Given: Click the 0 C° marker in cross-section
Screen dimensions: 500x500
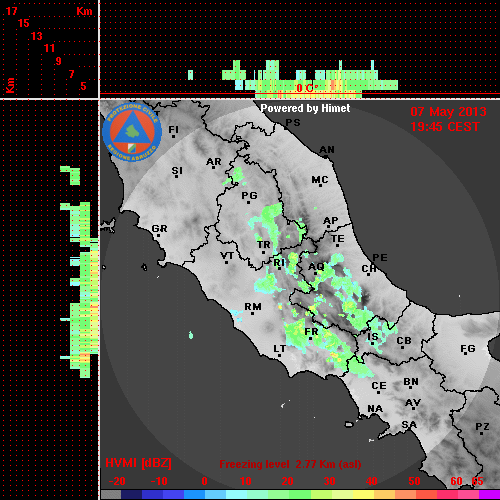Looking at the screenshot, I should (x=307, y=88).
